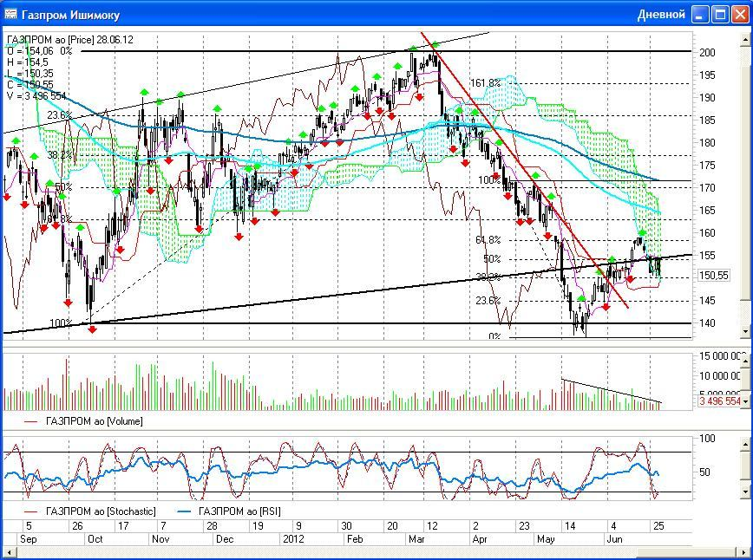Close the Газпром Ишимоку chart window

click(740, 15)
